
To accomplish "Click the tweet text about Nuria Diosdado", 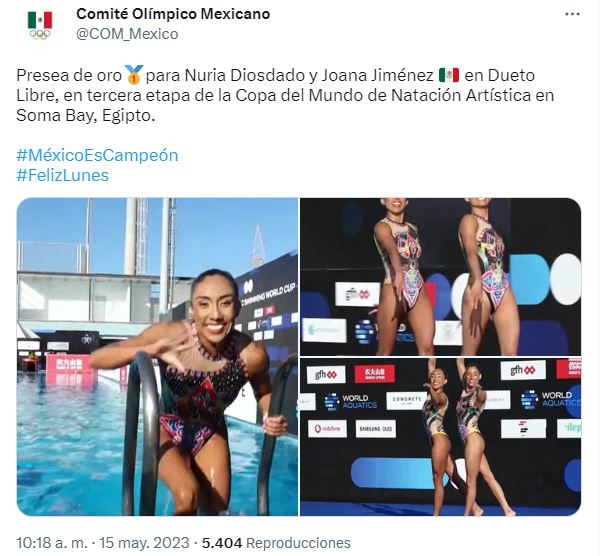I will pyautogui.click(x=285, y=95).
